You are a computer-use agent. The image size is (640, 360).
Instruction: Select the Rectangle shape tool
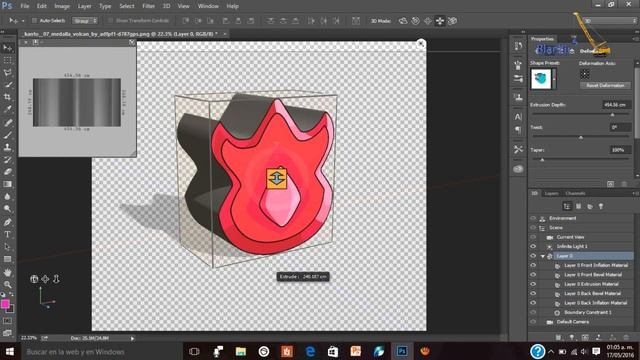7,259
